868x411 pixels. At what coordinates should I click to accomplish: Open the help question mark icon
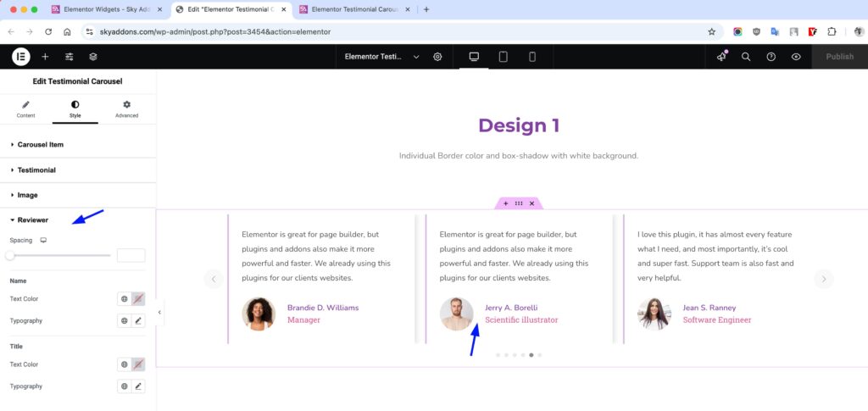771,57
